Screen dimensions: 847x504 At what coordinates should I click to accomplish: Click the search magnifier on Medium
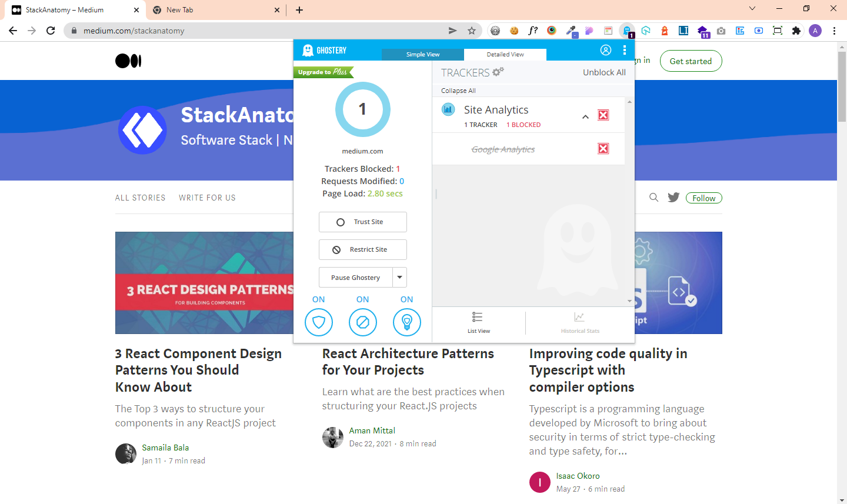pos(653,198)
